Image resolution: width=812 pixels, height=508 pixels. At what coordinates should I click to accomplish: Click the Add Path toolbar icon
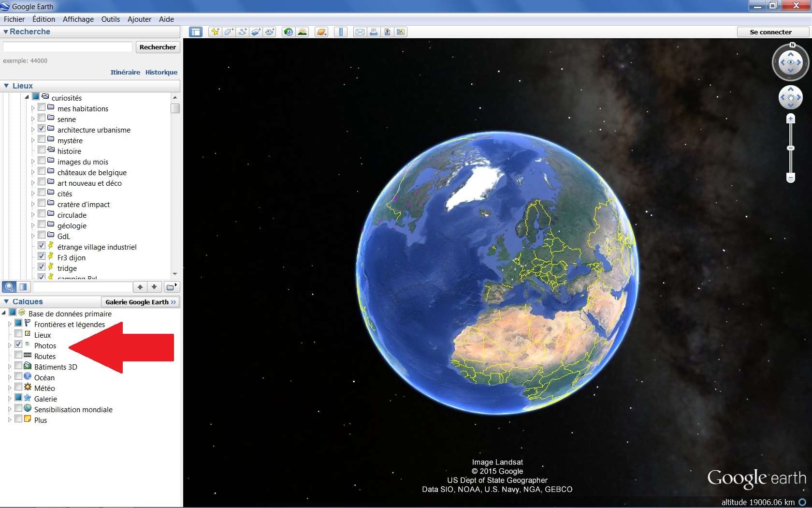click(x=242, y=32)
